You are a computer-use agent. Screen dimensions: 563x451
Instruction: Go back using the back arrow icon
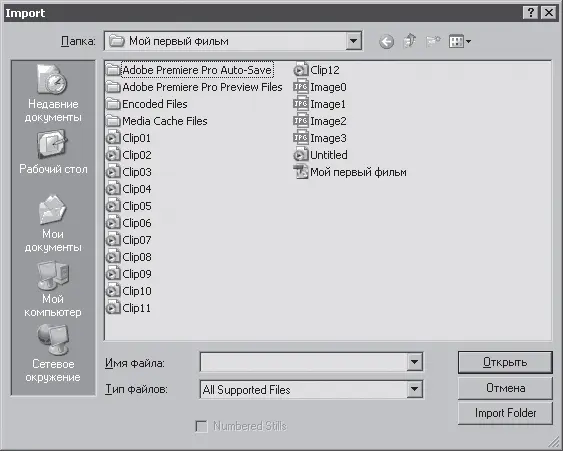[x=386, y=42]
